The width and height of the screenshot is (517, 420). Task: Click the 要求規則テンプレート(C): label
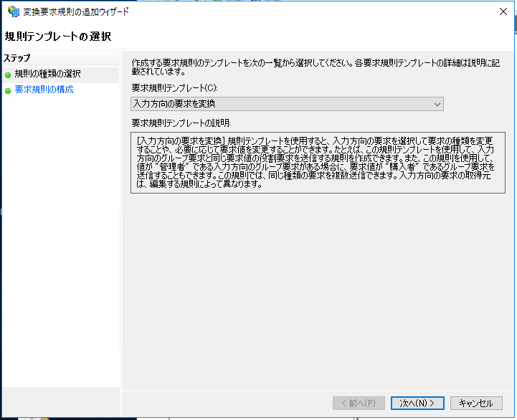pos(175,88)
